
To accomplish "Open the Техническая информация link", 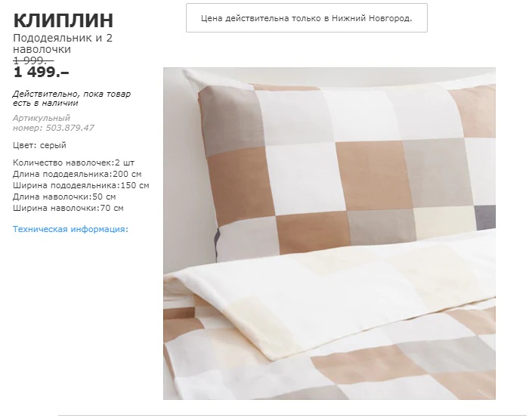I will (70, 229).
